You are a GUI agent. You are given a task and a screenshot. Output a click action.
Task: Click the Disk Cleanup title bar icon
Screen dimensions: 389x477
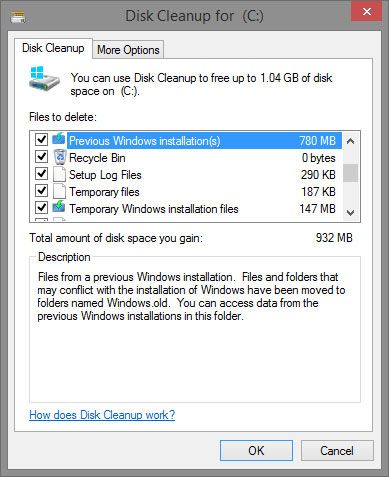point(18,17)
